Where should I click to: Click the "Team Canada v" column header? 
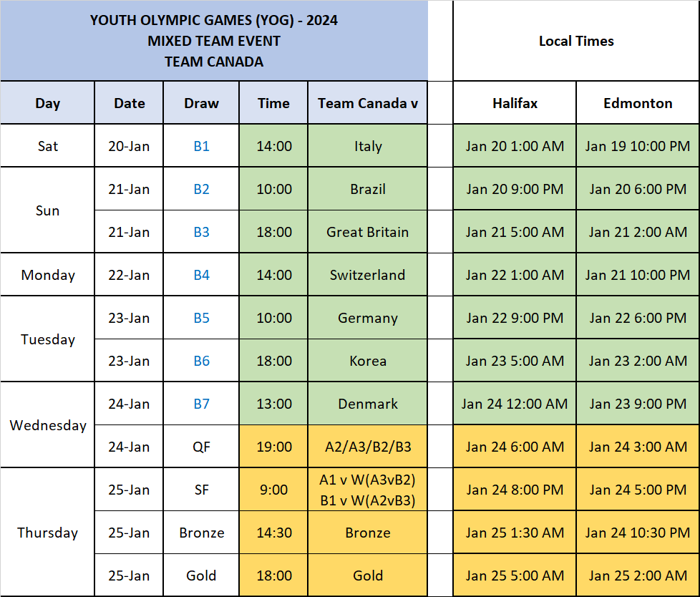tap(368, 103)
